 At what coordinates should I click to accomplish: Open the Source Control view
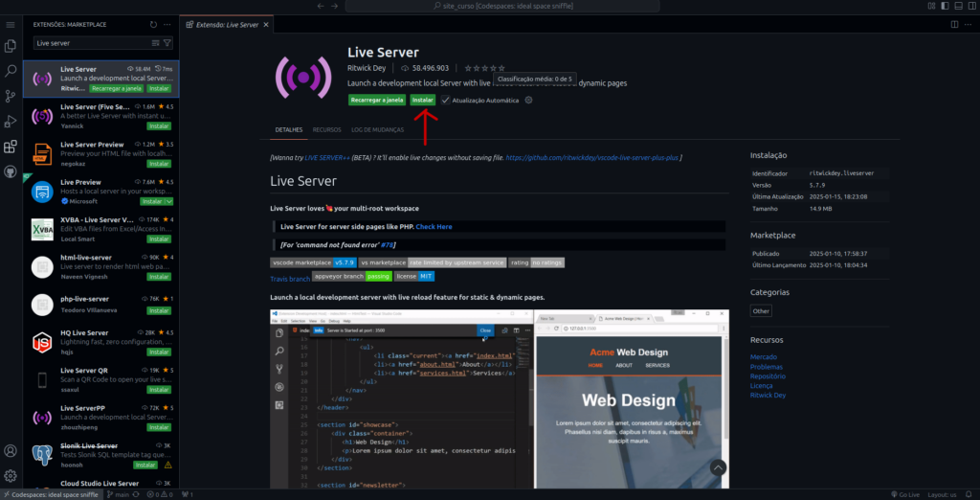(10, 97)
